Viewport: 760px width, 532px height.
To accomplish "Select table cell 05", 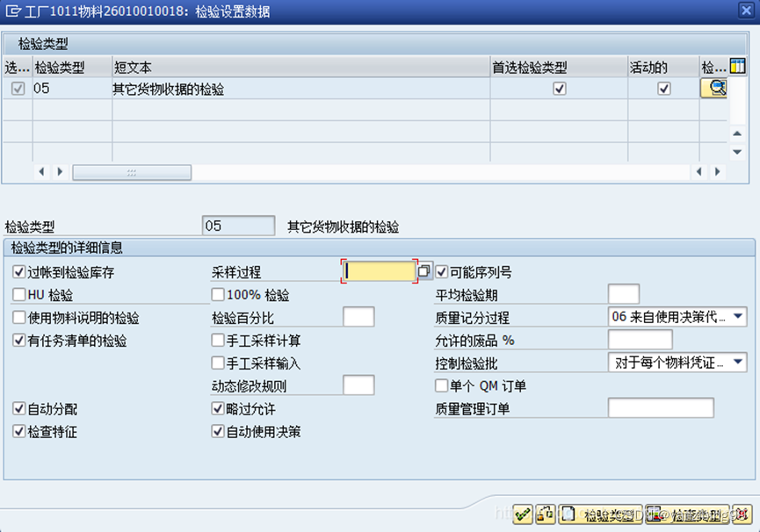I will coord(72,89).
